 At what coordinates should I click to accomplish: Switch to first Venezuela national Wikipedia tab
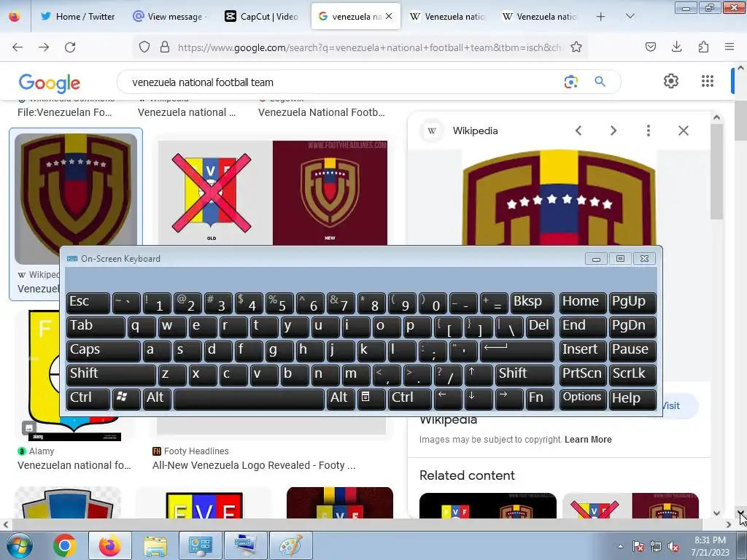[x=447, y=16]
